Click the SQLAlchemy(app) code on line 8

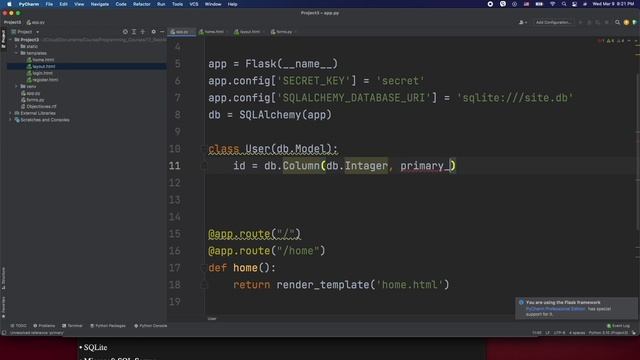pos(285,115)
